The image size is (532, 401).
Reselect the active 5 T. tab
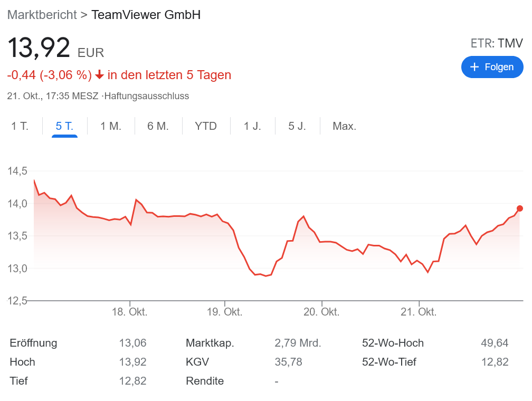point(63,126)
